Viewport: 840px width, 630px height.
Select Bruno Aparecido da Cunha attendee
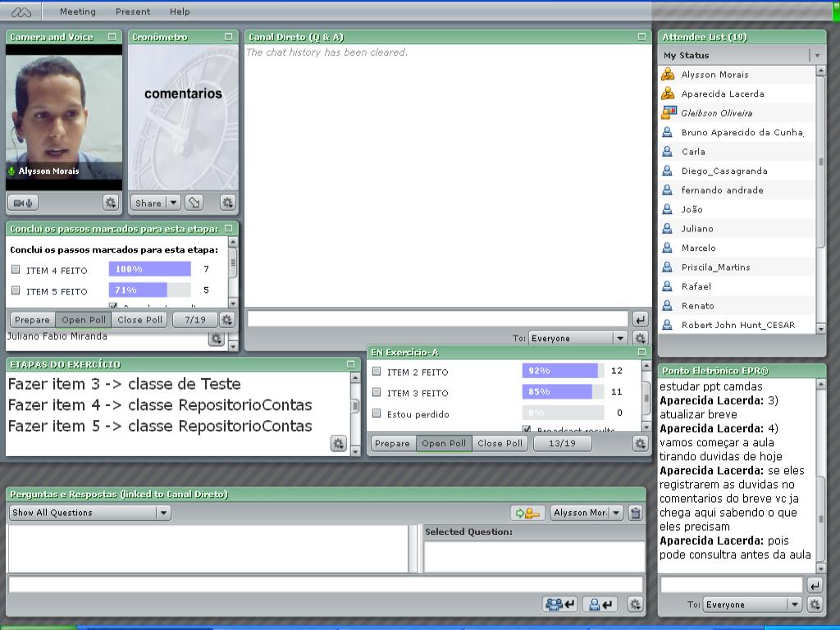tap(737, 132)
